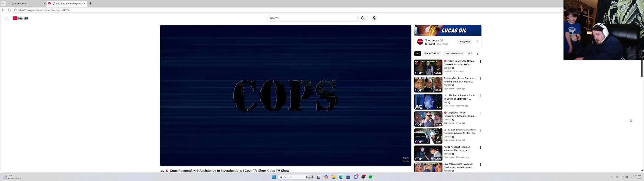The height and width of the screenshot is (181, 644).
Task: Show hidden system tray icons
Action: click(x=612, y=177)
